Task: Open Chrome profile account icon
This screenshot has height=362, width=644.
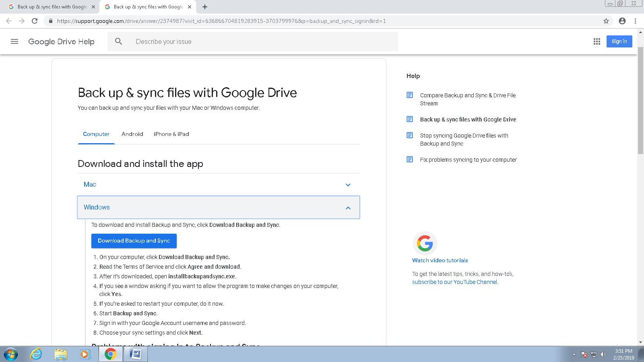Action: 622,21
